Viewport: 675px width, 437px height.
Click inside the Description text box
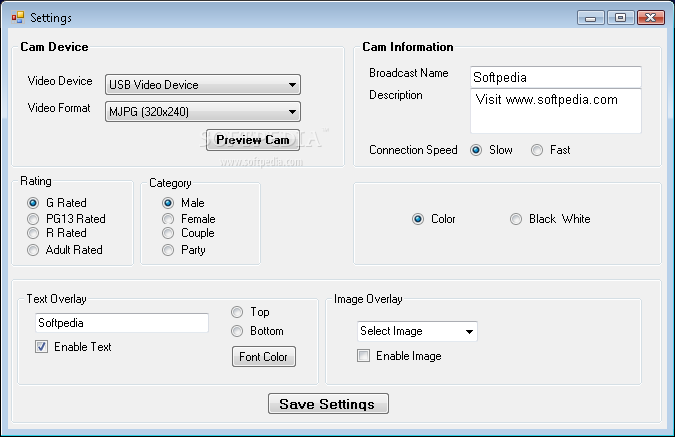(556, 111)
